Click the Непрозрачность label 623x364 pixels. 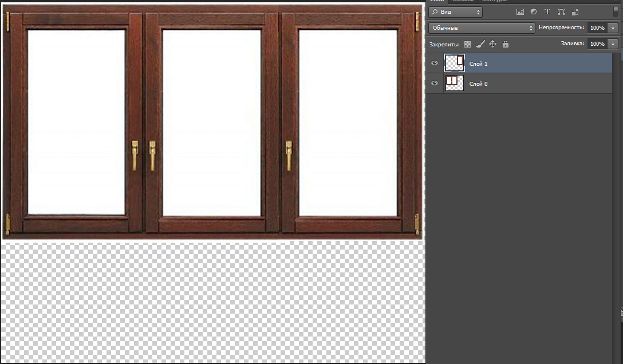(x=561, y=27)
